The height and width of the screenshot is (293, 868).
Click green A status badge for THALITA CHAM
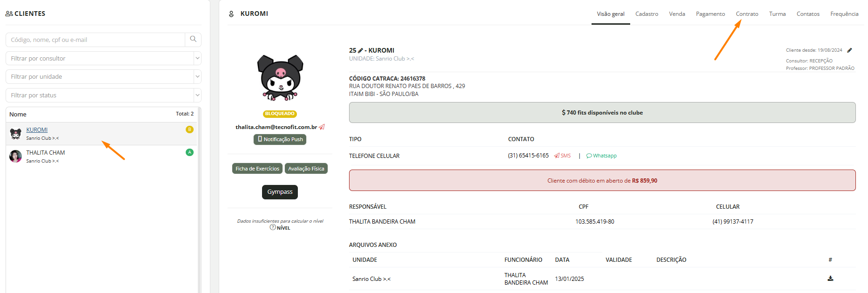[189, 152]
